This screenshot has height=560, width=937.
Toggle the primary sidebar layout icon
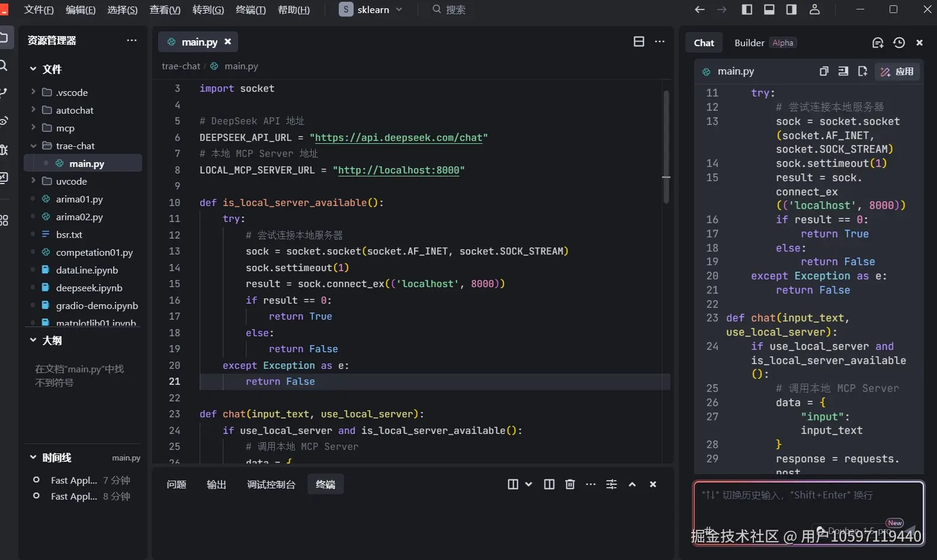click(747, 9)
